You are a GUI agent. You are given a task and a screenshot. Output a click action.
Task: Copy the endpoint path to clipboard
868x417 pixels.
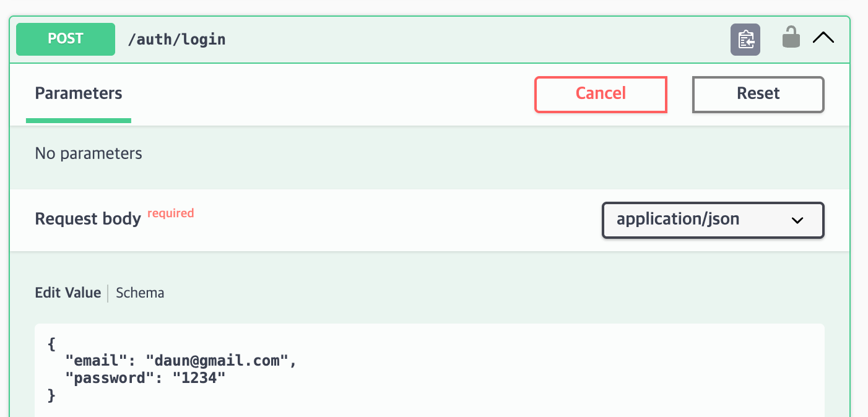coord(745,40)
